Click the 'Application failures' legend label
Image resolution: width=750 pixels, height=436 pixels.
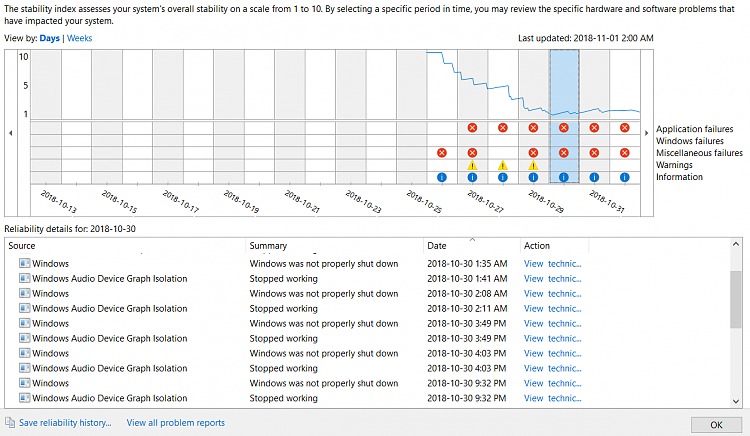(x=695, y=129)
